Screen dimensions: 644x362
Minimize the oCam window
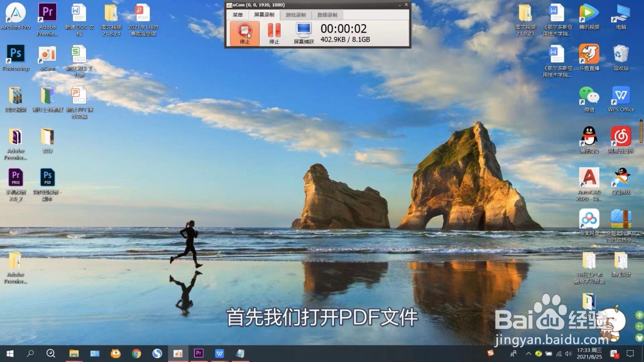399,5
